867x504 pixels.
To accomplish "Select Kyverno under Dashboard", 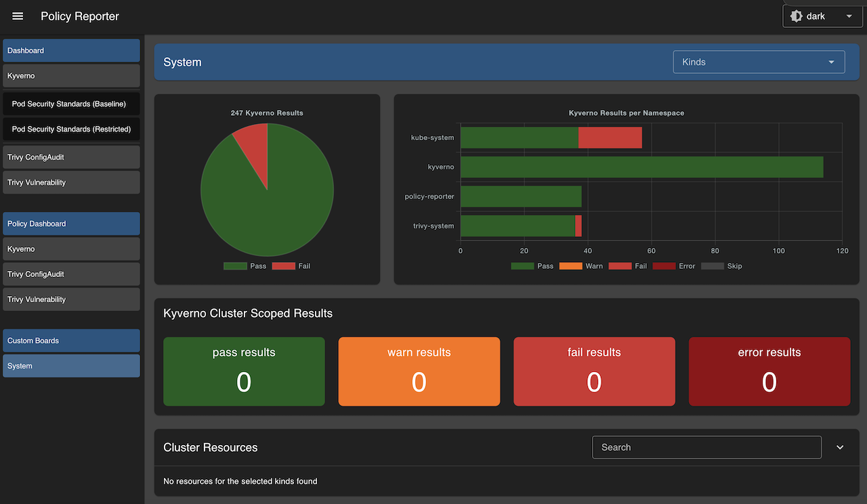I will click(71, 76).
